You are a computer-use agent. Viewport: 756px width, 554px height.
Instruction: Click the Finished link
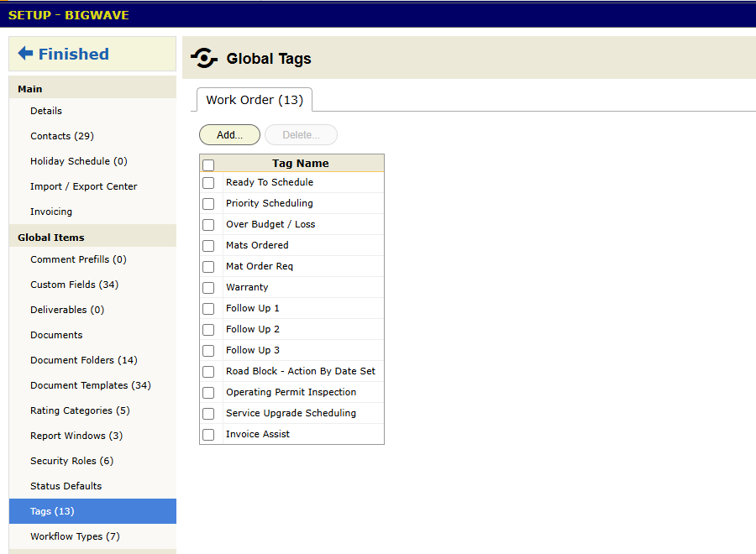click(74, 54)
